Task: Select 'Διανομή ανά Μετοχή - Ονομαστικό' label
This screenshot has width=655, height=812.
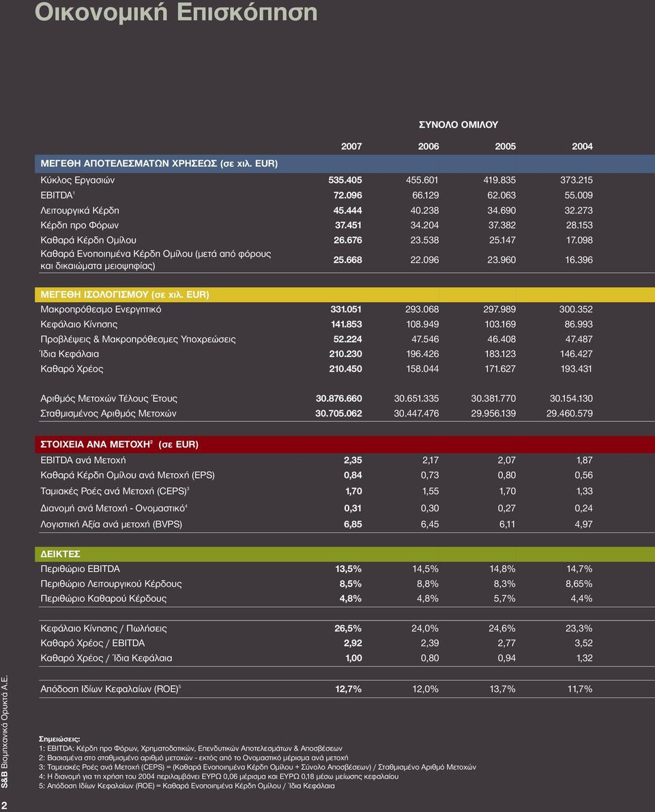Action: click(x=114, y=508)
